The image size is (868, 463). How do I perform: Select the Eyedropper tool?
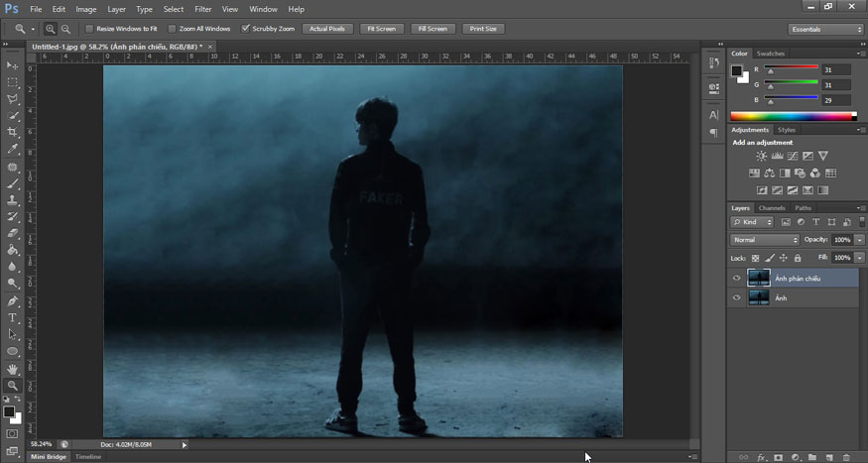[x=12, y=149]
